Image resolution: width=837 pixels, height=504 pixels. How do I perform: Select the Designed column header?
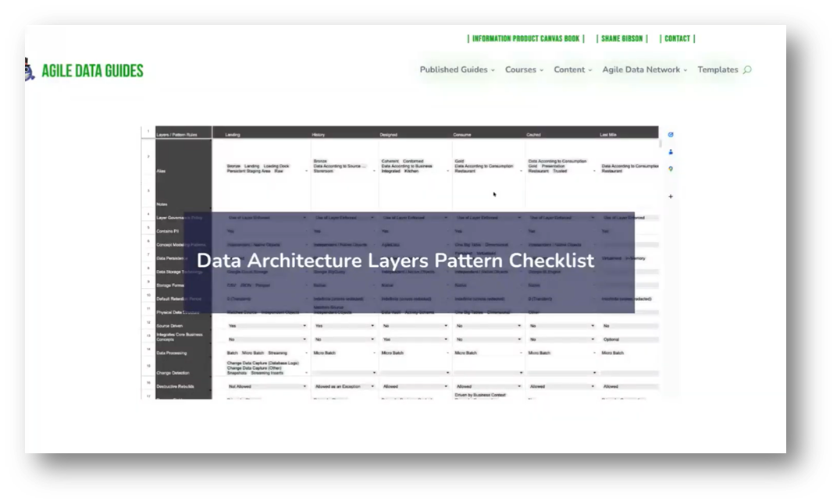pos(389,135)
